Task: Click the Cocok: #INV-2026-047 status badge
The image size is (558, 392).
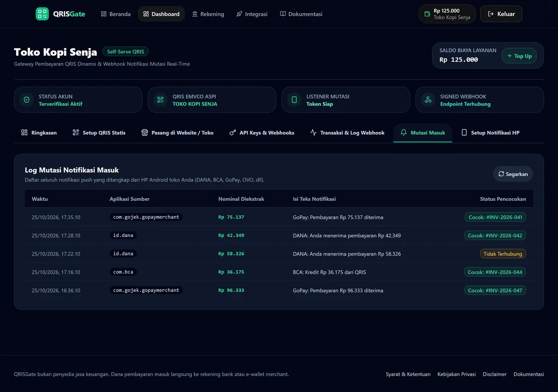Action: 495,290
